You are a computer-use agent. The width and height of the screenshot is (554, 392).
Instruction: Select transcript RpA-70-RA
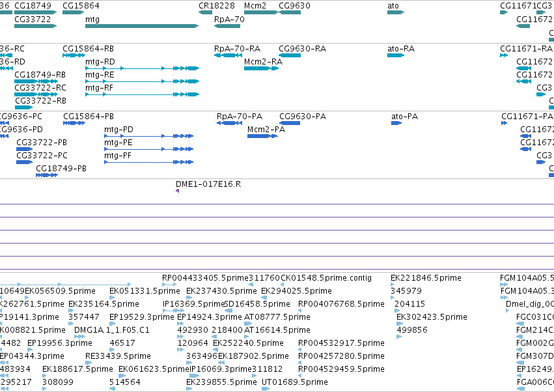click(238, 48)
